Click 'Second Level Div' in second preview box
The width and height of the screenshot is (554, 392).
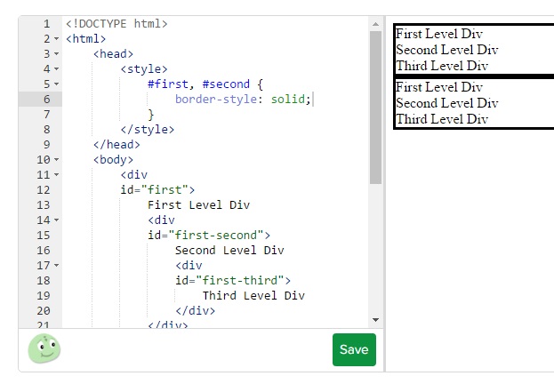447,103
